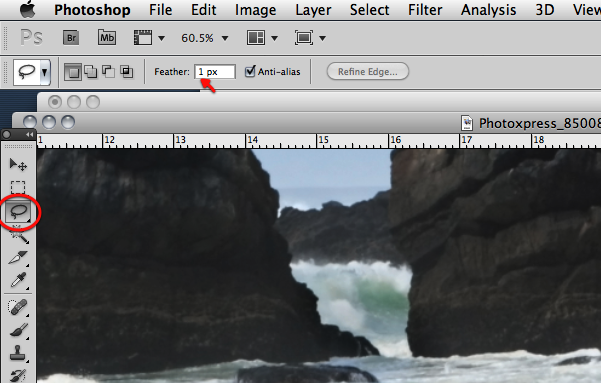Choose Intersect with Selection mode
Viewport: 601px width, 383px height.
coord(126,72)
